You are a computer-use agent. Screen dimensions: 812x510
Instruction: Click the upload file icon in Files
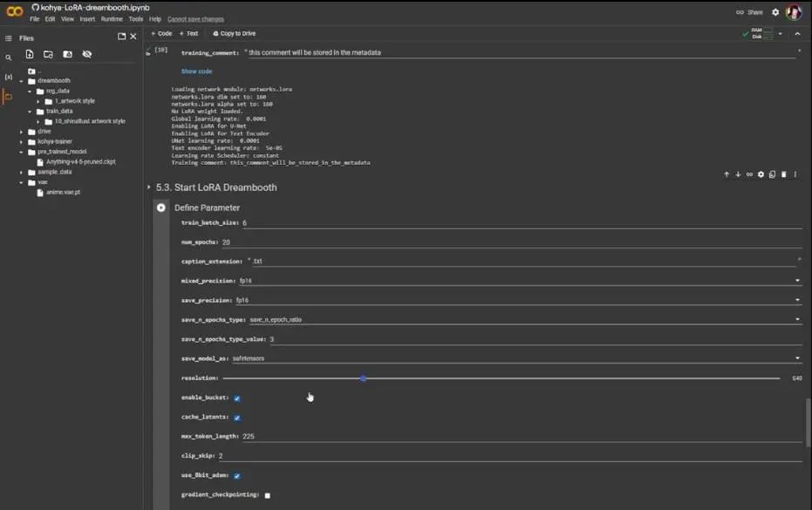30,54
